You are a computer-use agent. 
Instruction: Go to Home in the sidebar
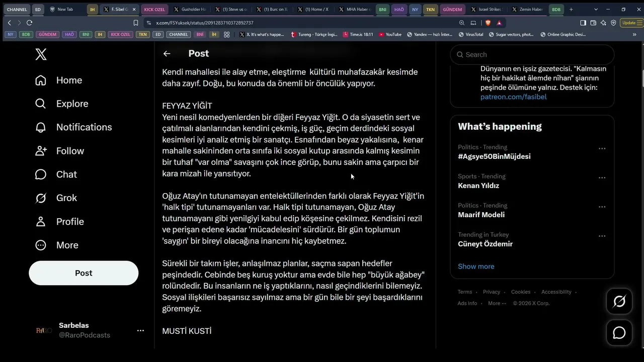coord(59,80)
